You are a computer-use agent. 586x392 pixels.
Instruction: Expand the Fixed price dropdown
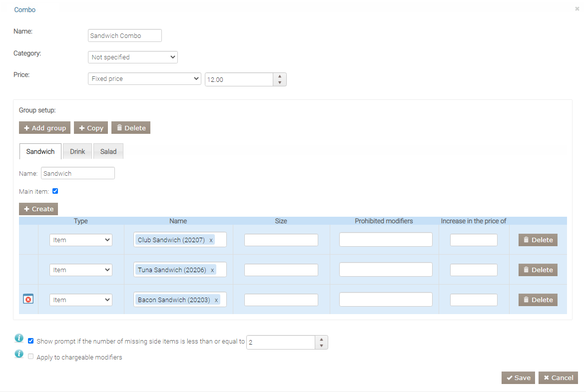(x=144, y=79)
